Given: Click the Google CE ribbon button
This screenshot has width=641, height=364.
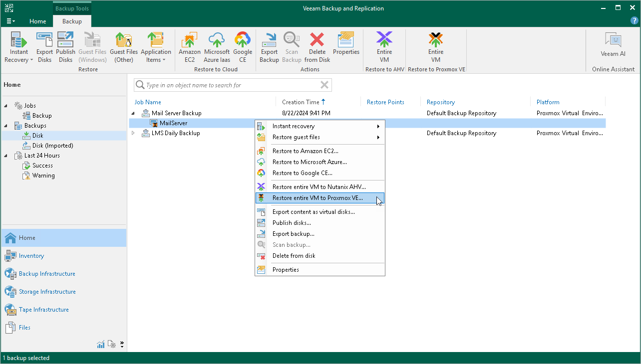Looking at the screenshot, I should [243, 47].
